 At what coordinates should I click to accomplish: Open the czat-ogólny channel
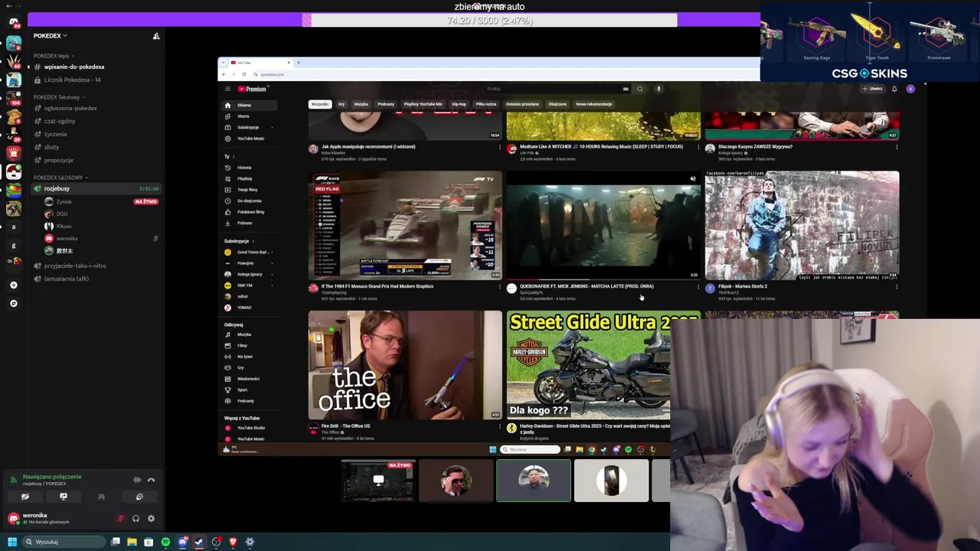[x=96, y=121]
